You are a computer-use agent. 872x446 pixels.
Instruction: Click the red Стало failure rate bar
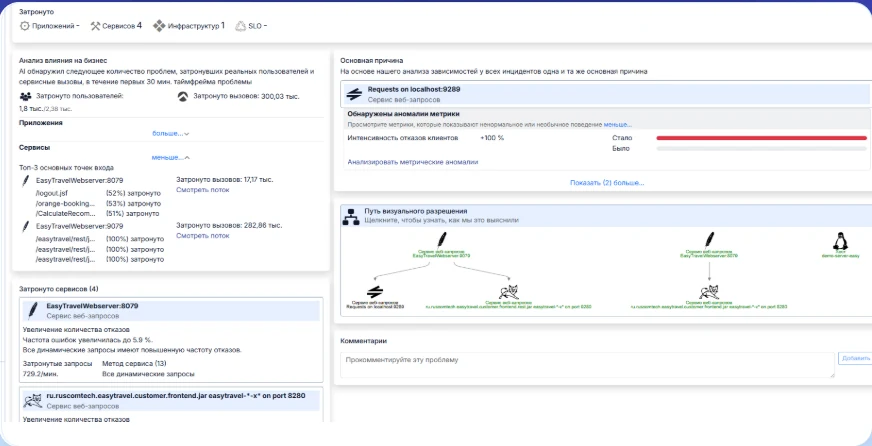pyautogui.click(x=761, y=138)
